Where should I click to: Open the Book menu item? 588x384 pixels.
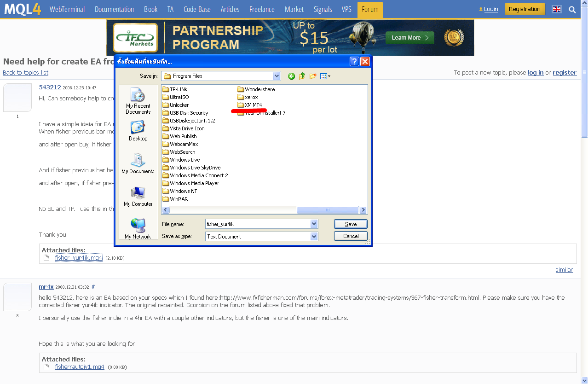coord(150,9)
